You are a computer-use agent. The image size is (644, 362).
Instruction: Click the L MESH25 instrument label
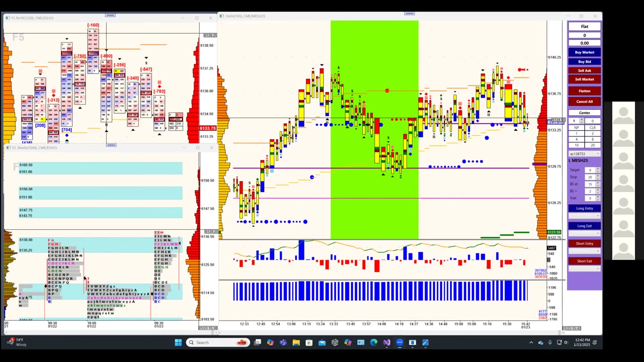578,161
